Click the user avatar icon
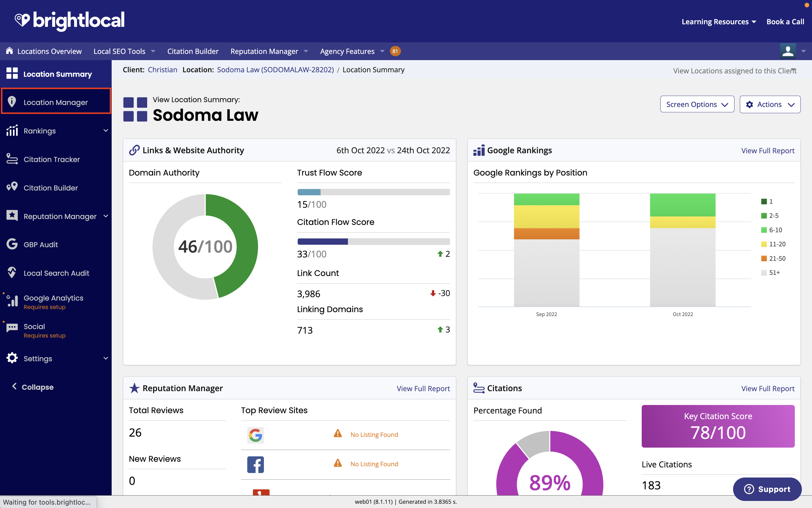This screenshot has height=508, width=812. pos(788,51)
